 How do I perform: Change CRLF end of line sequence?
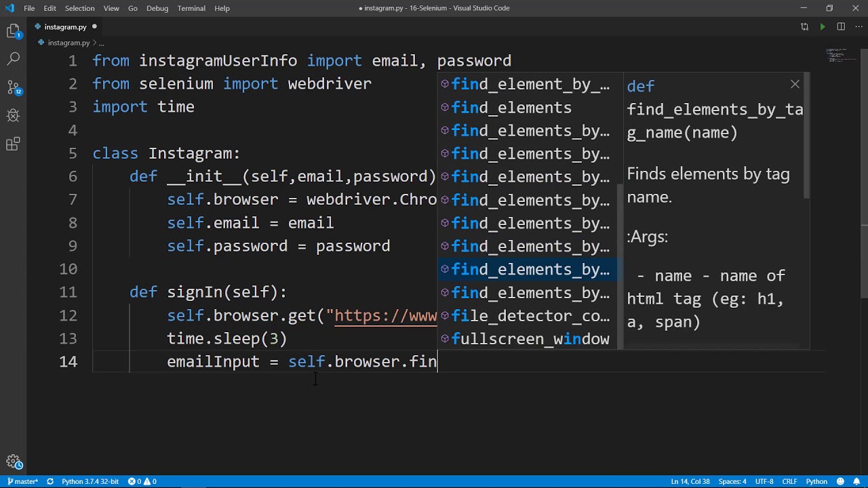(x=789, y=482)
